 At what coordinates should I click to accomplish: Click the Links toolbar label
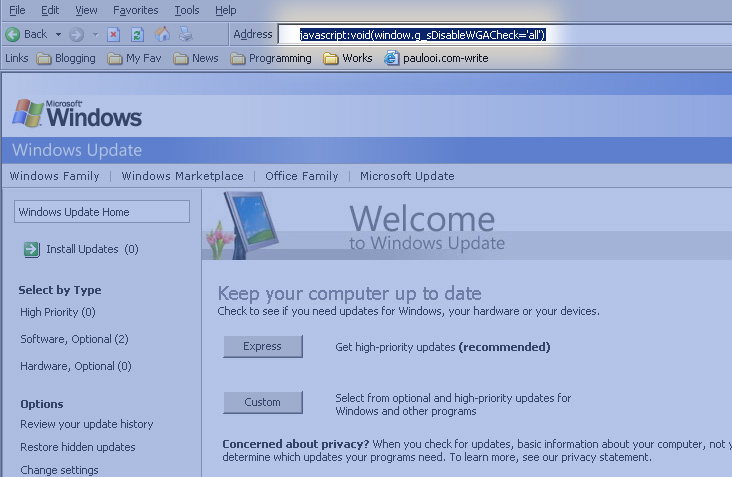(17, 58)
